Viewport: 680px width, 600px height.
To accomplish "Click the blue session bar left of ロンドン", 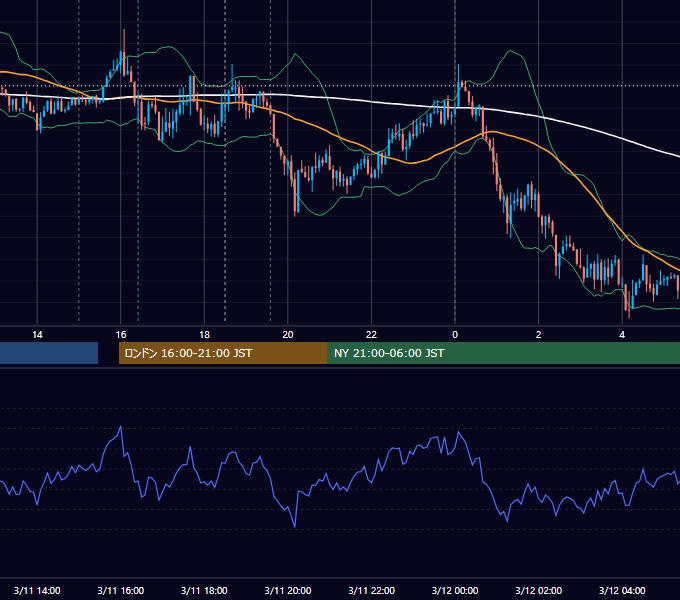I will click(49, 353).
